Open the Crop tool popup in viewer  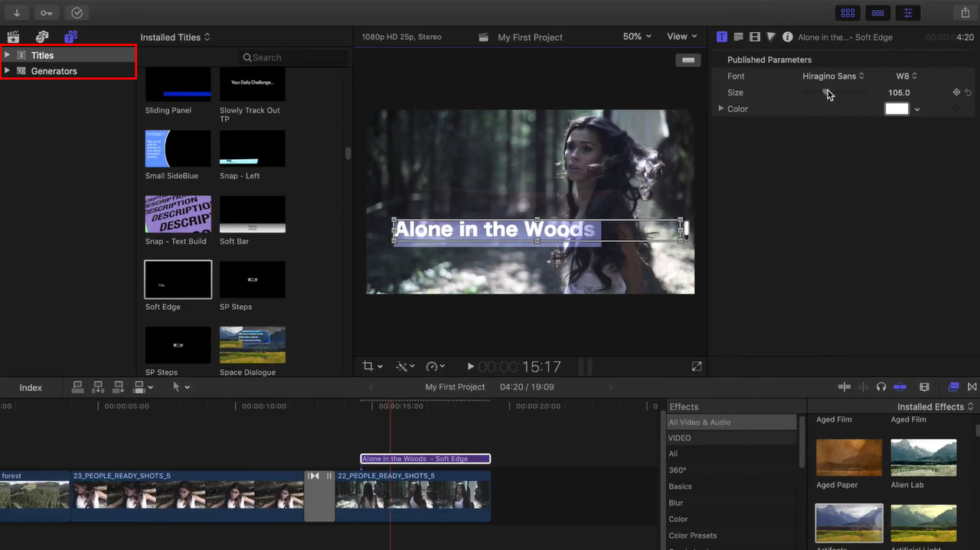click(373, 366)
